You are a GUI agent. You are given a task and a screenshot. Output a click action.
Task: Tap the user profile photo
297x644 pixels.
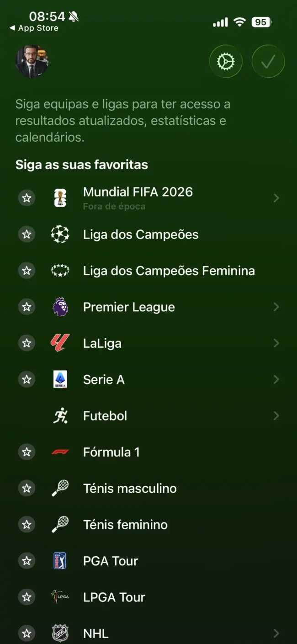[x=32, y=61]
